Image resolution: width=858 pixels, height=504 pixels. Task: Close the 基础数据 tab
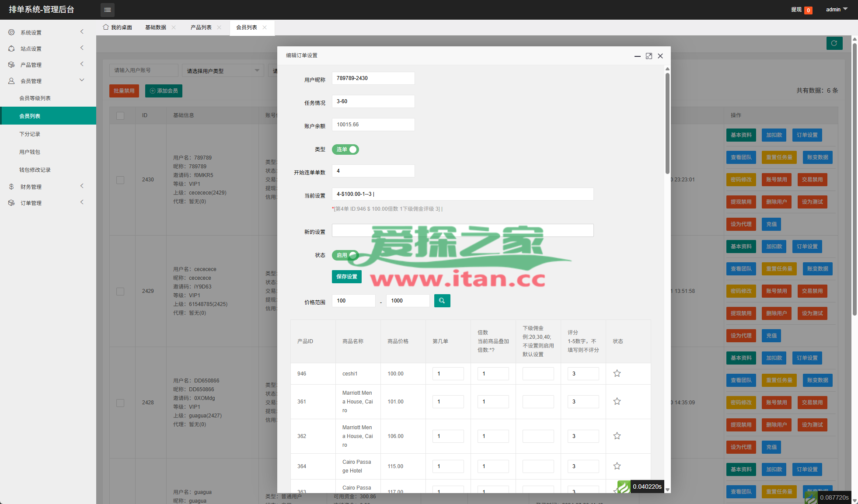[x=174, y=27]
